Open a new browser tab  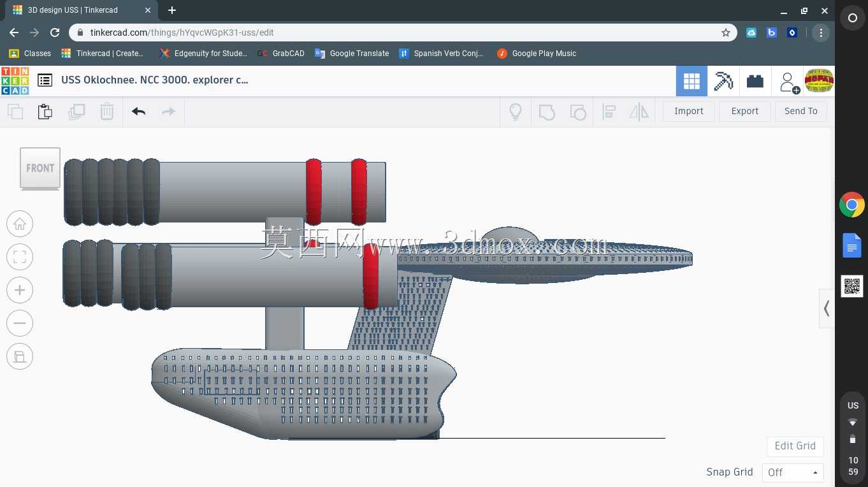[x=172, y=10]
